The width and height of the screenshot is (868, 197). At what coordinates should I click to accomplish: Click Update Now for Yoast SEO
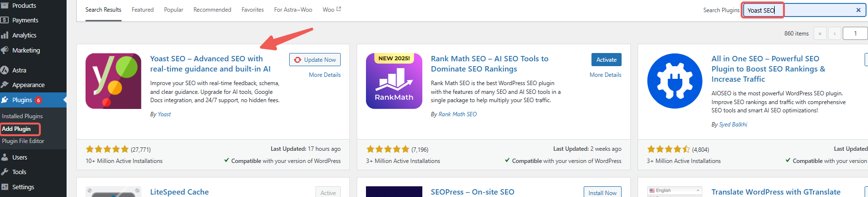315,60
